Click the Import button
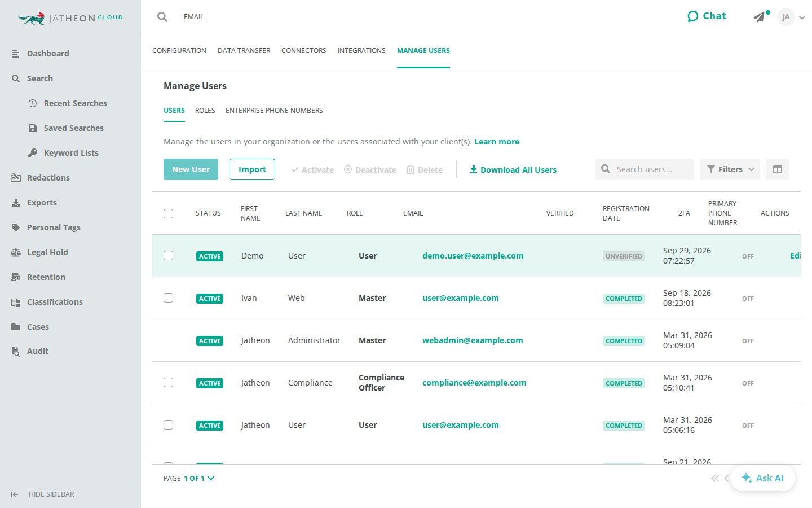Viewport: 812px width, 508px height. 252,169
